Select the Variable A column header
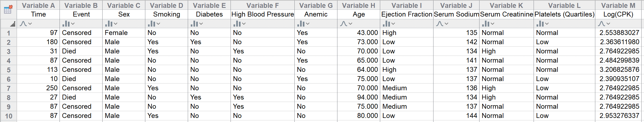The width and height of the screenshot is (644, 122). coord(38,5)
